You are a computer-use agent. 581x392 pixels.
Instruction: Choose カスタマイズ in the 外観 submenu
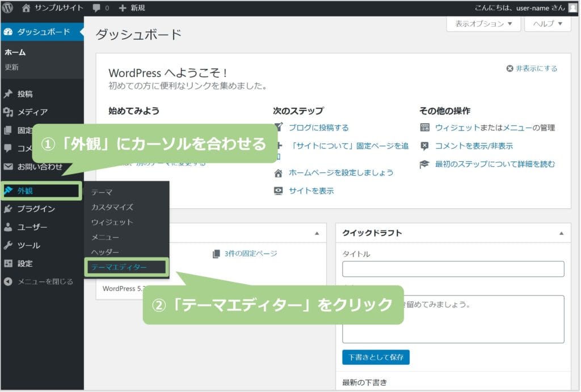click(x=112, y=207)
